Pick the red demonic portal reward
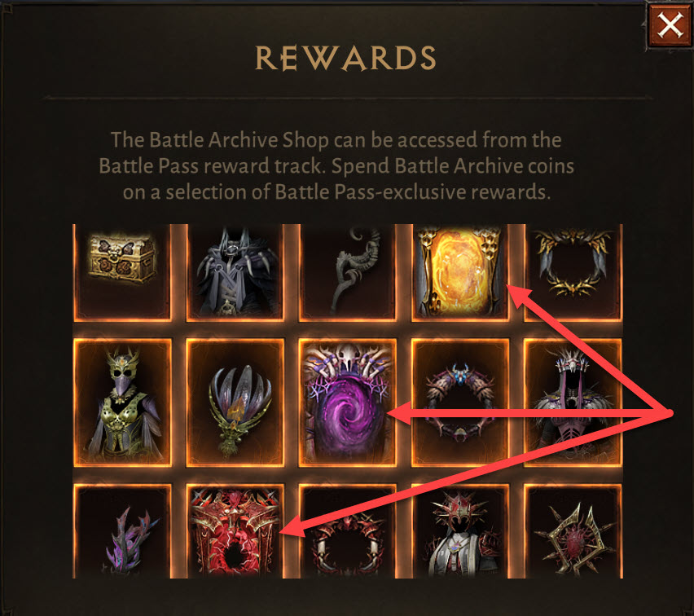This screenshot has width=694, height=616. [235, 531]
